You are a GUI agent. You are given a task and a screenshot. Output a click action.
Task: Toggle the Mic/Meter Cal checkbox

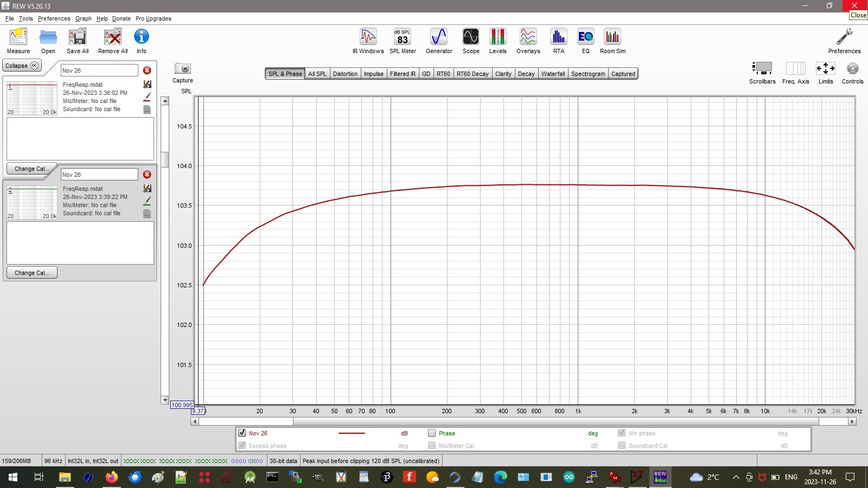[432, 445]
